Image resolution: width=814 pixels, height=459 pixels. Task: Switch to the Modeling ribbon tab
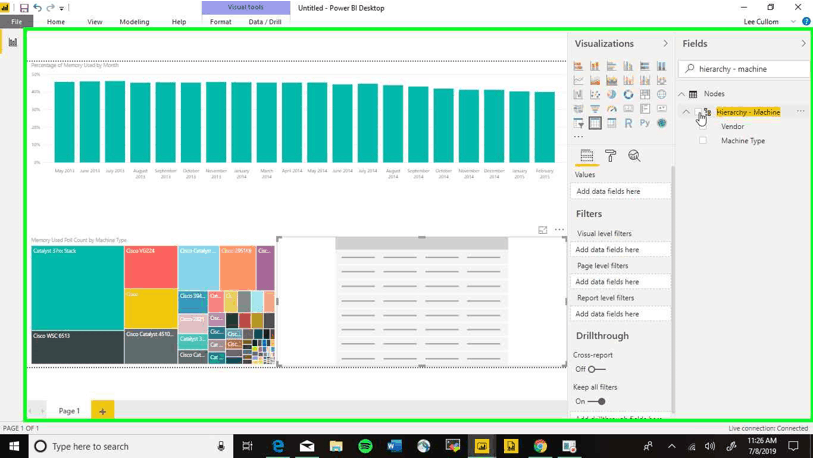(x=134, y=22)
